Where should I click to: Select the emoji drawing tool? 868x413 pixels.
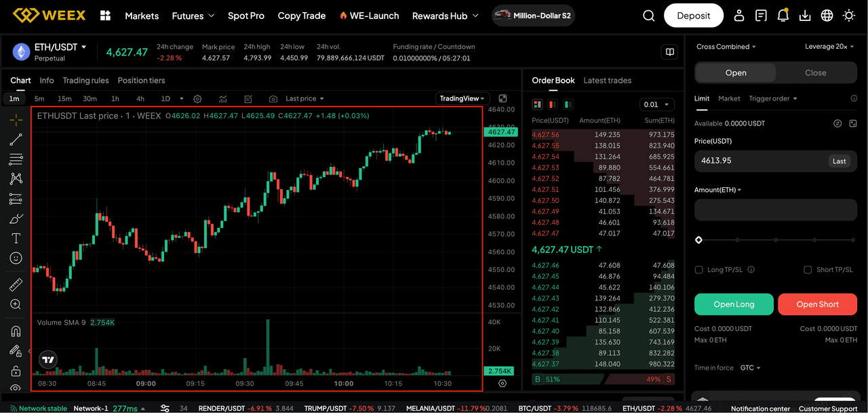coord(15,258)
